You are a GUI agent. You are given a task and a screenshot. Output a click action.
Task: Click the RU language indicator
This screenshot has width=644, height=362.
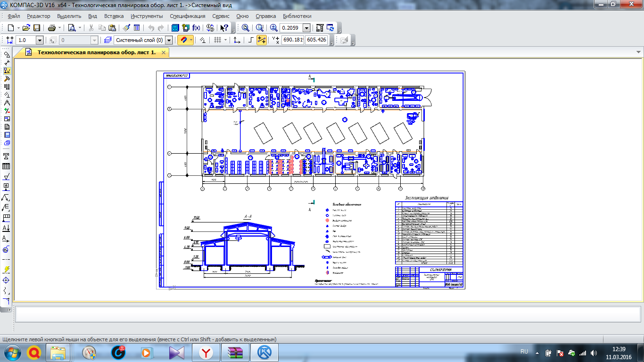524,352
